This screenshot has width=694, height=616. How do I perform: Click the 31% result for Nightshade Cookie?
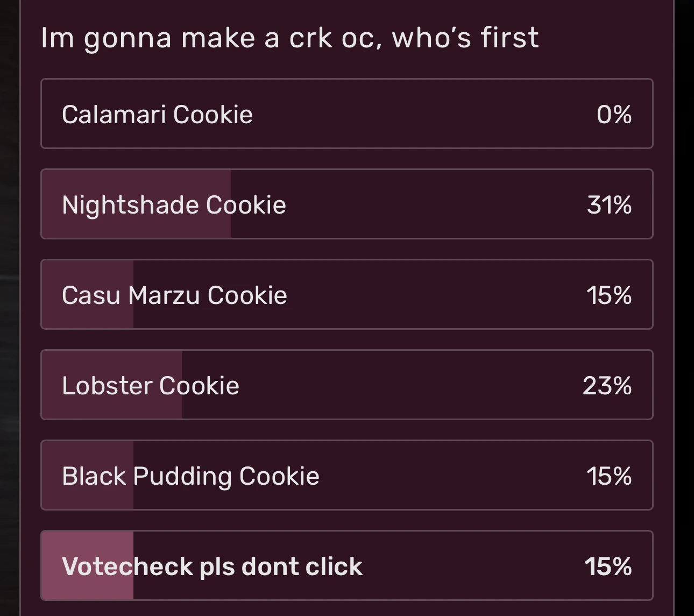coord(609,204)
